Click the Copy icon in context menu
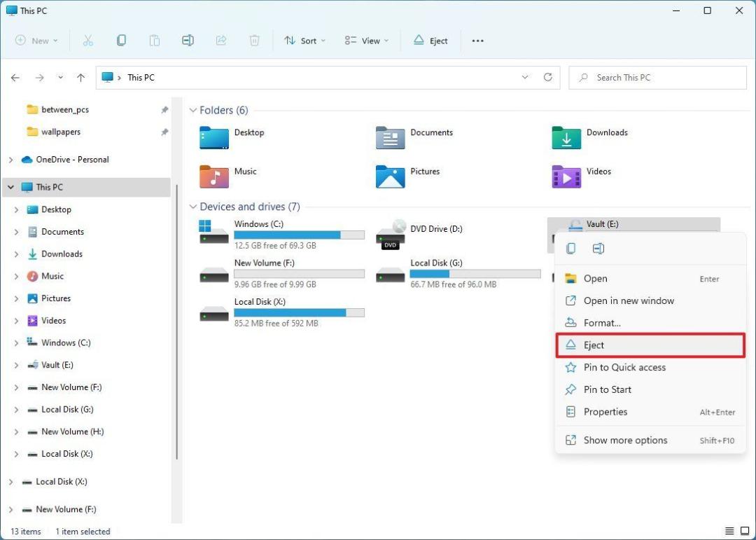This screenshot has height=540, width=756. [571, 249]
